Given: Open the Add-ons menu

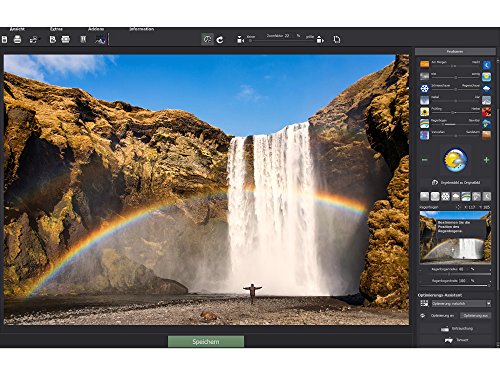Looking at the screenshot, I should [x=96, y=29].
